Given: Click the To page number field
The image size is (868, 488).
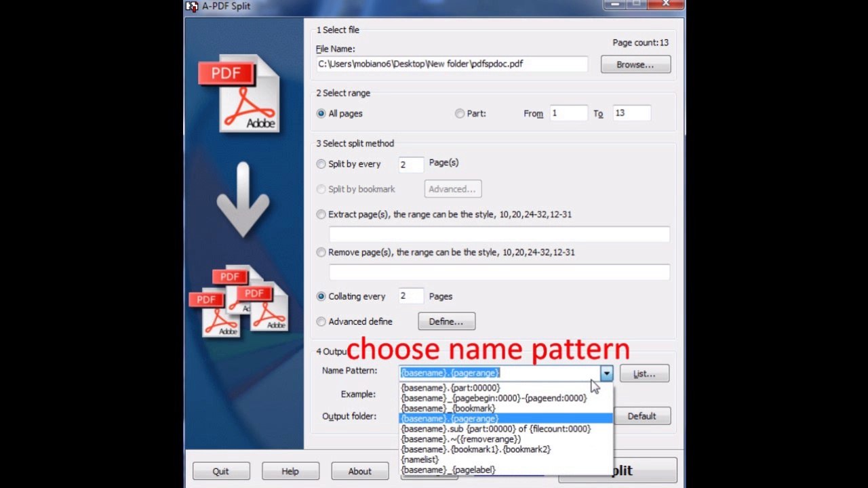Looking at the screenshot, I should [631, 113].
